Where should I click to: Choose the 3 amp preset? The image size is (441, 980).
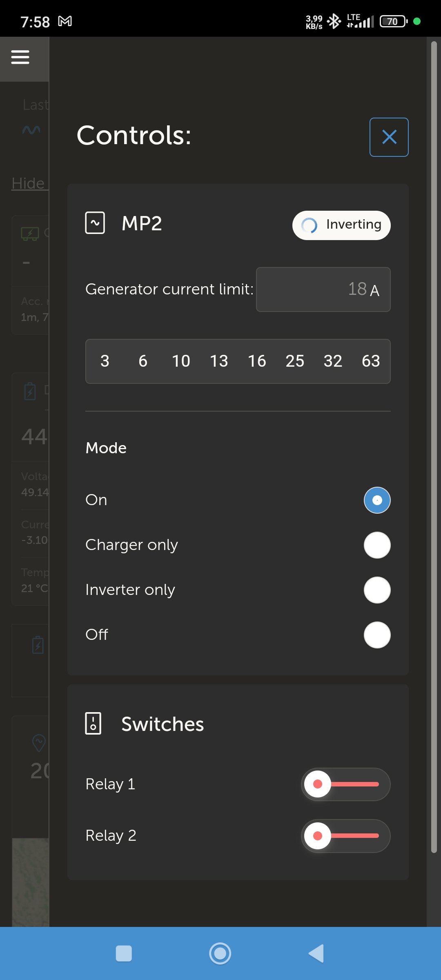coord(105,361)
